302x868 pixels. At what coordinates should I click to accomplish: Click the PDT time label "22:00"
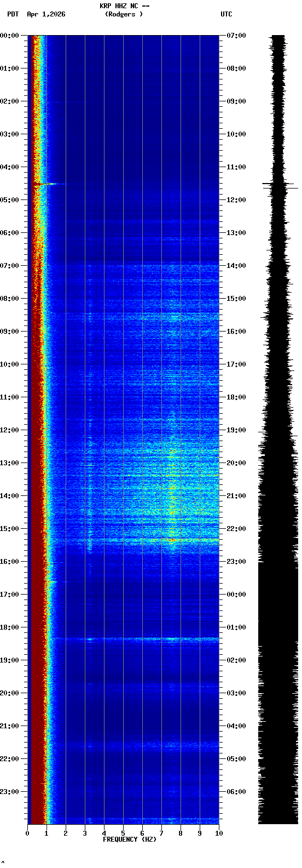point(9,759)
